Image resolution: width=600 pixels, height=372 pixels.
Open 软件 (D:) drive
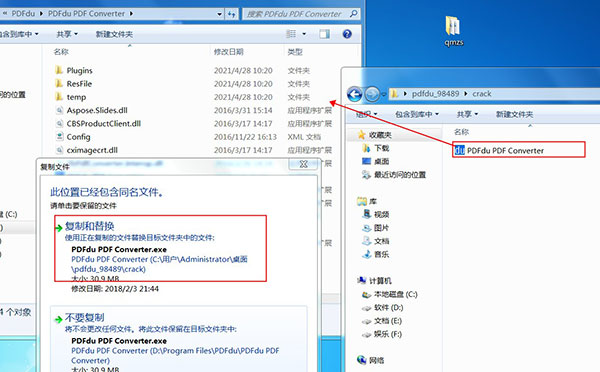coord(383,307)
